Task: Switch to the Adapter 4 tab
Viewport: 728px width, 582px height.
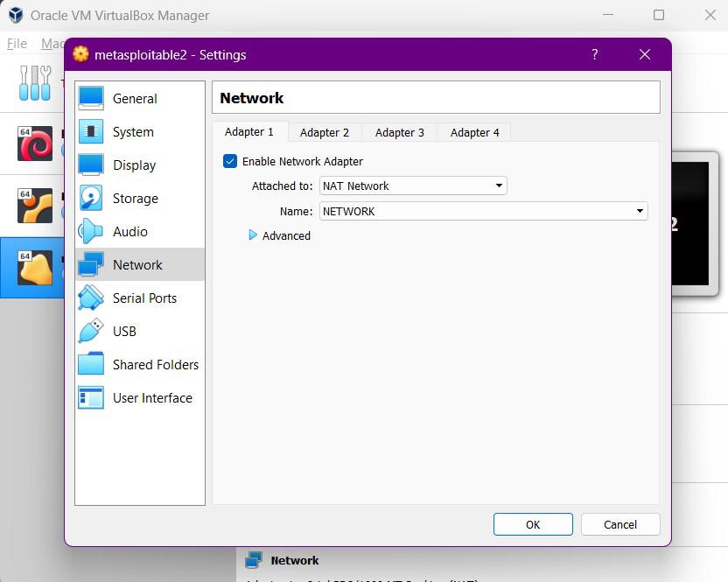Action: pos(474,133)
